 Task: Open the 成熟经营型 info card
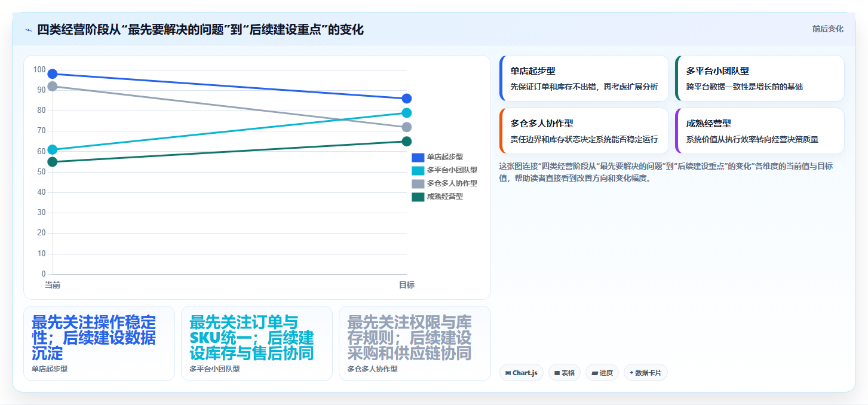760,131
